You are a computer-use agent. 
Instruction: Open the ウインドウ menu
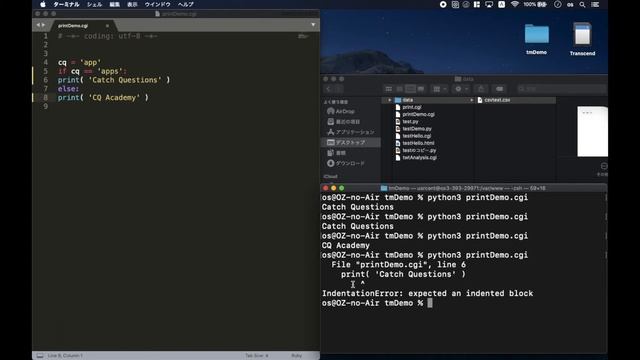pos(158,4)
